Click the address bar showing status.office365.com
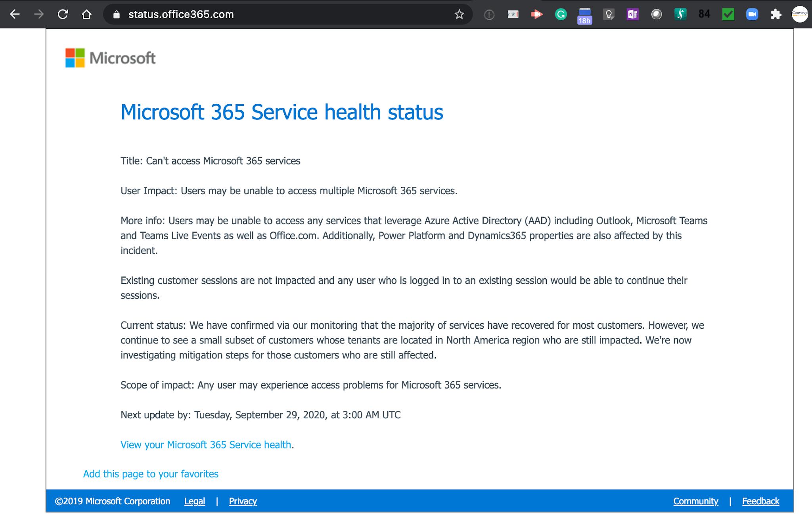The image size is (812, 523). (181, 14)
